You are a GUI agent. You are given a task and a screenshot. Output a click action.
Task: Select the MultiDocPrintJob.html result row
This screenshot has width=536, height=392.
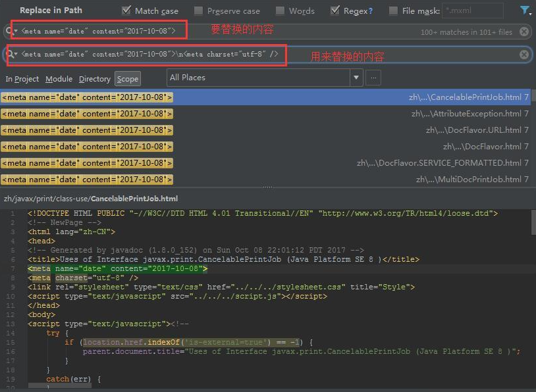click(x=265, y=180)
